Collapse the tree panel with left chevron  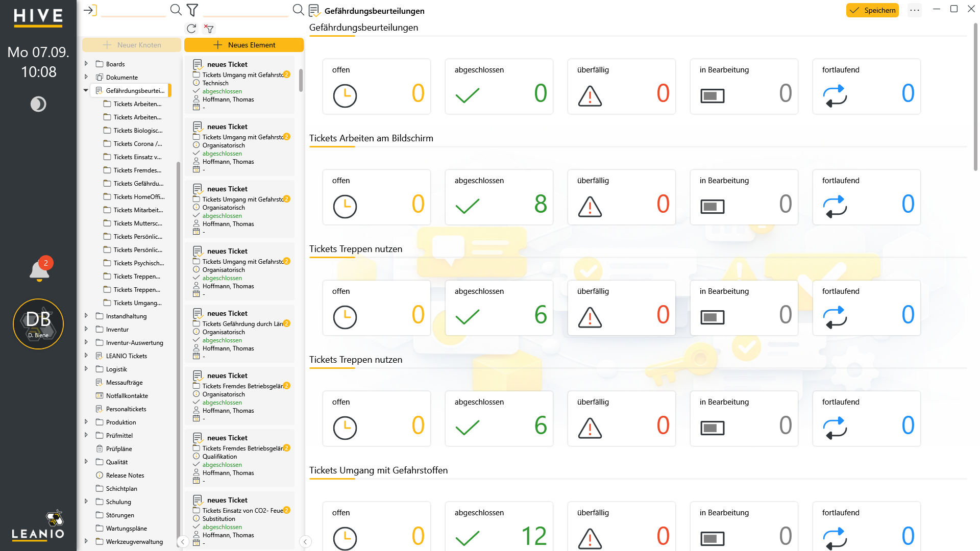pos(183,542)
